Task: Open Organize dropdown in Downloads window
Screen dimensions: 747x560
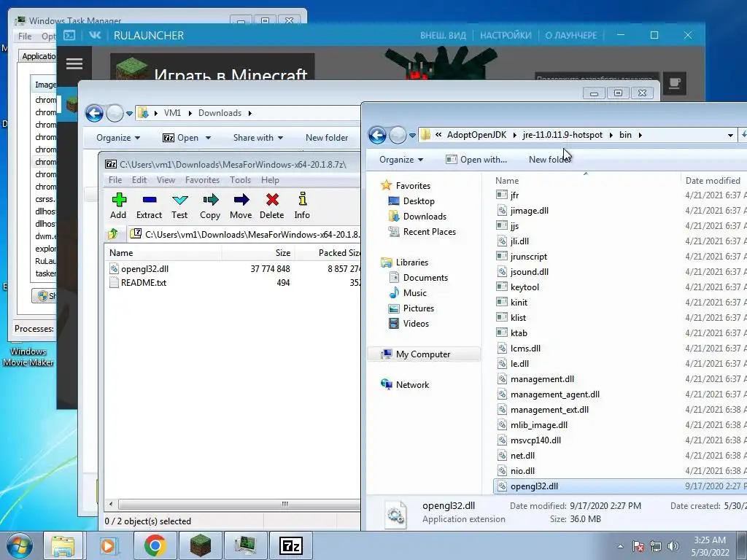Action: pos(118,138)
